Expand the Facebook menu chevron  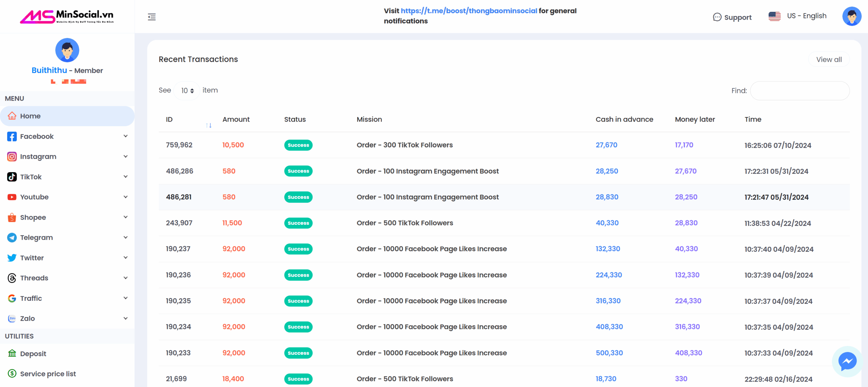tap(125, 136)
